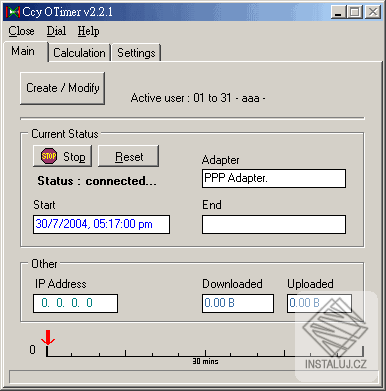386x391 pixels.
Task: Click the Status : connected... text
Action: click(x=97, y=181)
